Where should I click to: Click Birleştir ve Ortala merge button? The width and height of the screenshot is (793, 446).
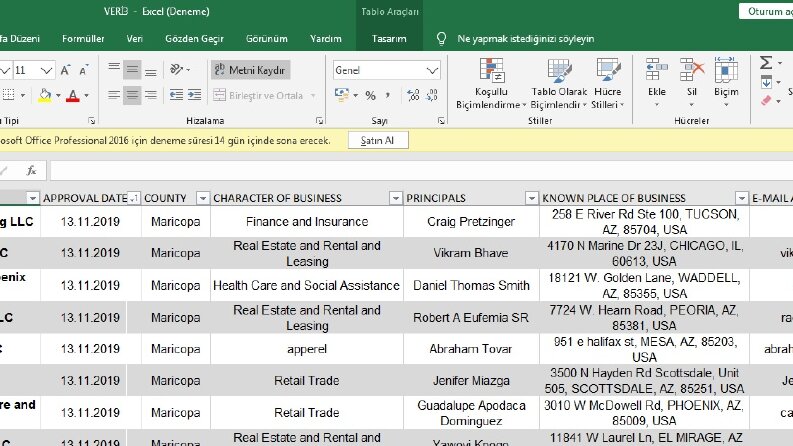point(258,95)
